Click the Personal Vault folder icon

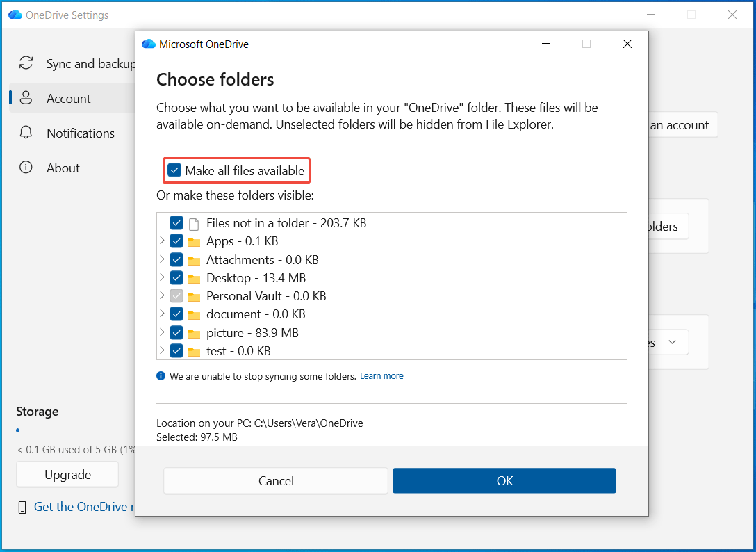click(193, 295)
